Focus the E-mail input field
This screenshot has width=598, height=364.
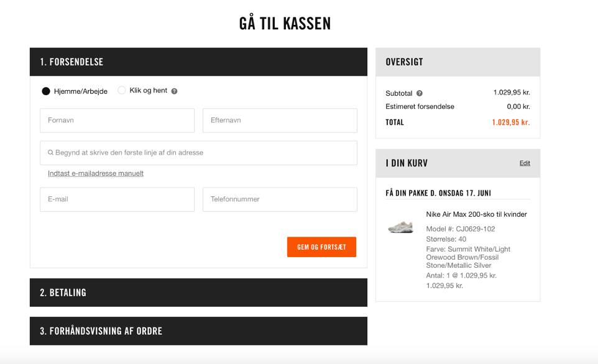(x=117, y=199)
